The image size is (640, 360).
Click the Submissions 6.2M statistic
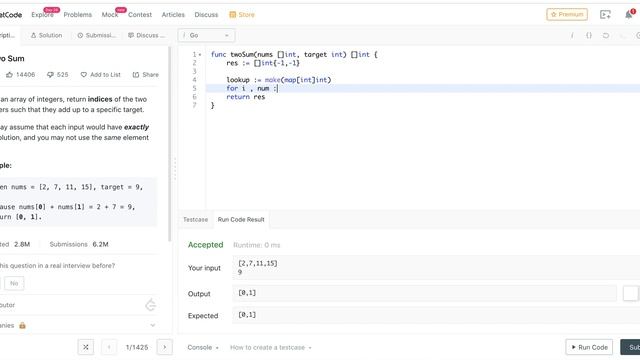click(79, 244)
